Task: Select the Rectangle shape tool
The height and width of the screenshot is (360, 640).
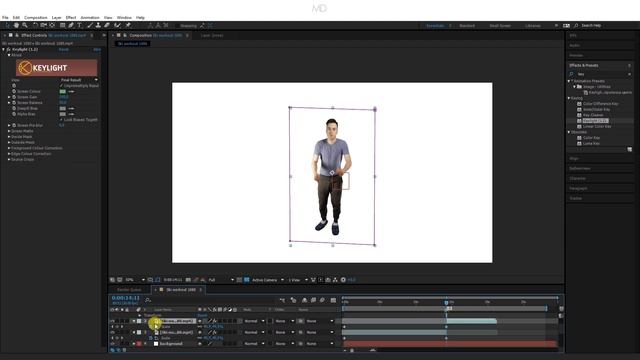Action: [x=62, y=25]
